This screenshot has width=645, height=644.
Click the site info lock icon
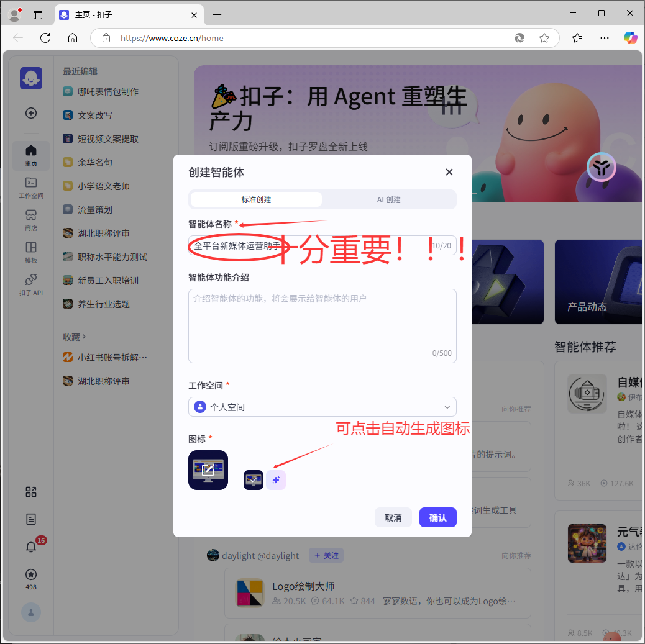coord(106,38)
